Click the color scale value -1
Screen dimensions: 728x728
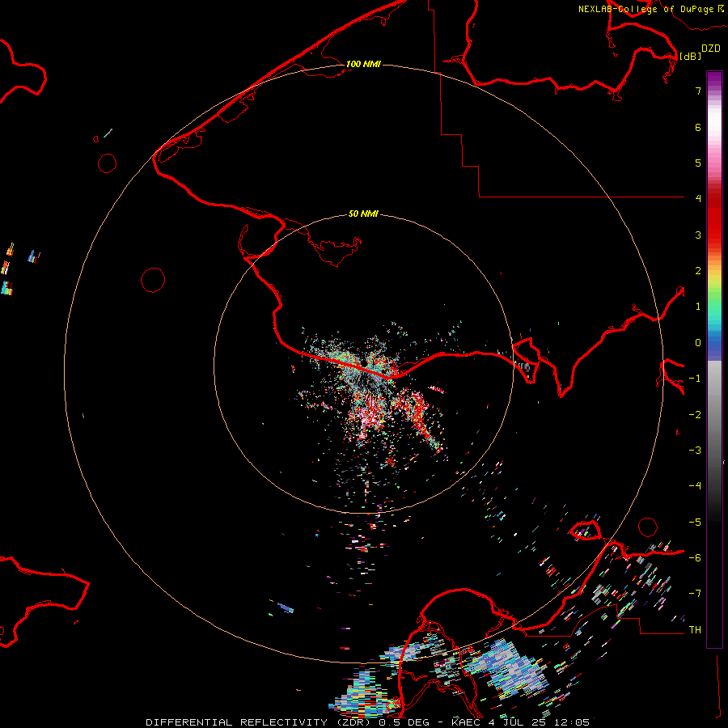point(695,379)
